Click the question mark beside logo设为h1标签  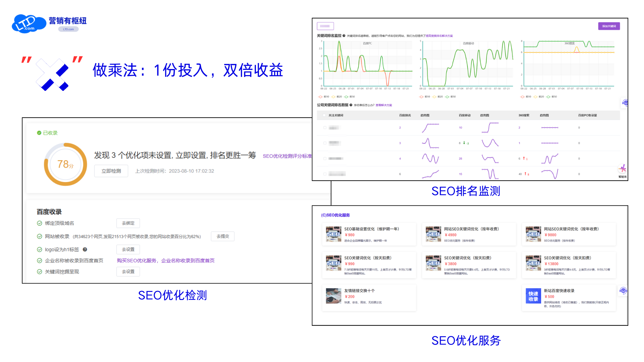tap(85, 249)
